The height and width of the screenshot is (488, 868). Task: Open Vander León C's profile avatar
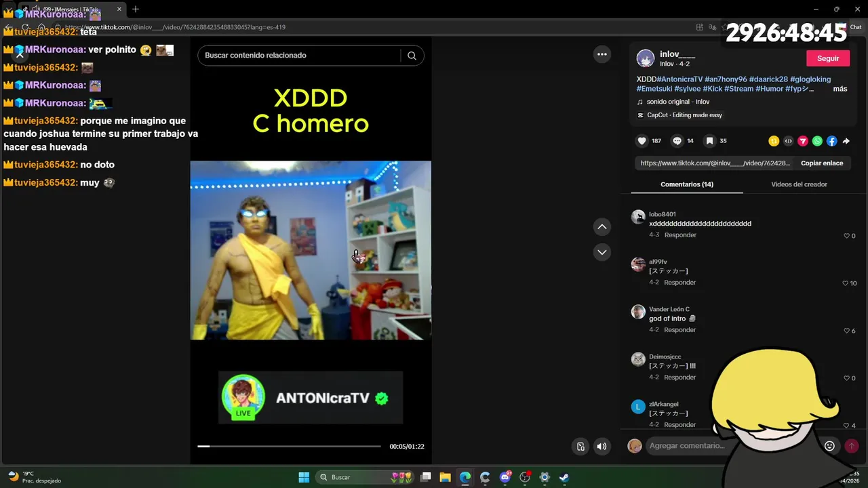click(x=638, y=312)
